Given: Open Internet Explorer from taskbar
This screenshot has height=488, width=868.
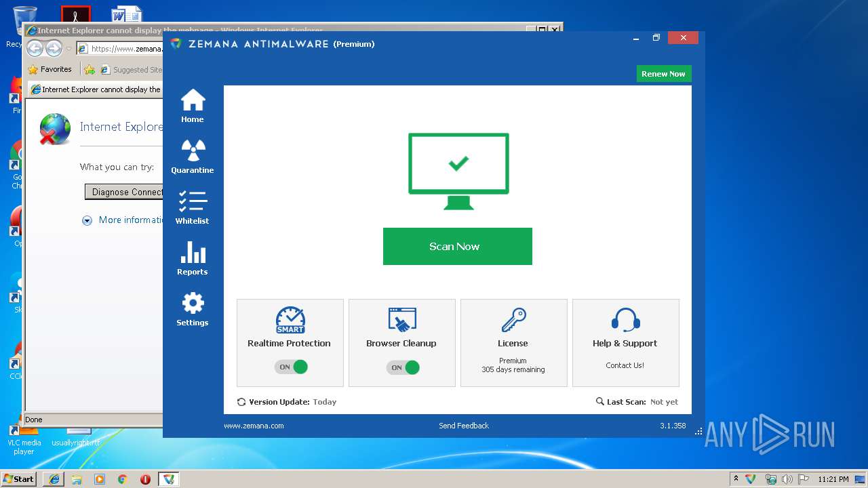Looking at the screenshot, I should point(54,479).
